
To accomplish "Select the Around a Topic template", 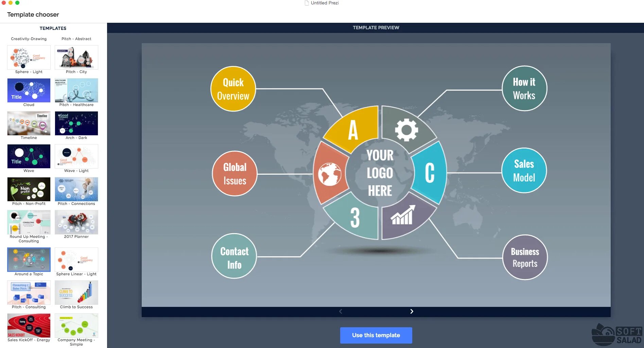I will tap(29, 260).
